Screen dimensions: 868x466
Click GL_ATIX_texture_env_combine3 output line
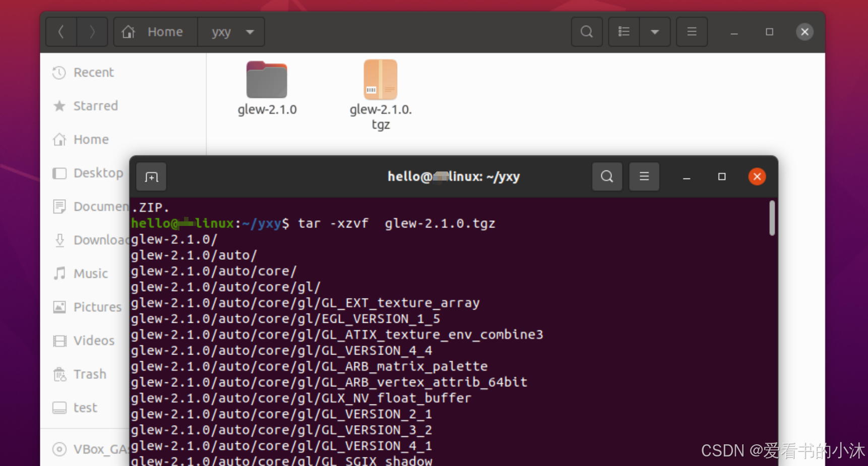(337, 335)
